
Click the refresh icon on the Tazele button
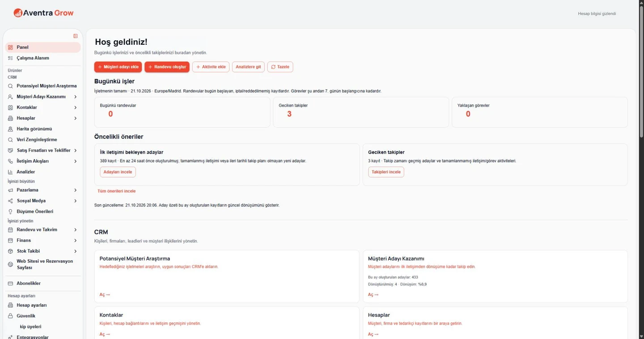(x=273, y=67)
